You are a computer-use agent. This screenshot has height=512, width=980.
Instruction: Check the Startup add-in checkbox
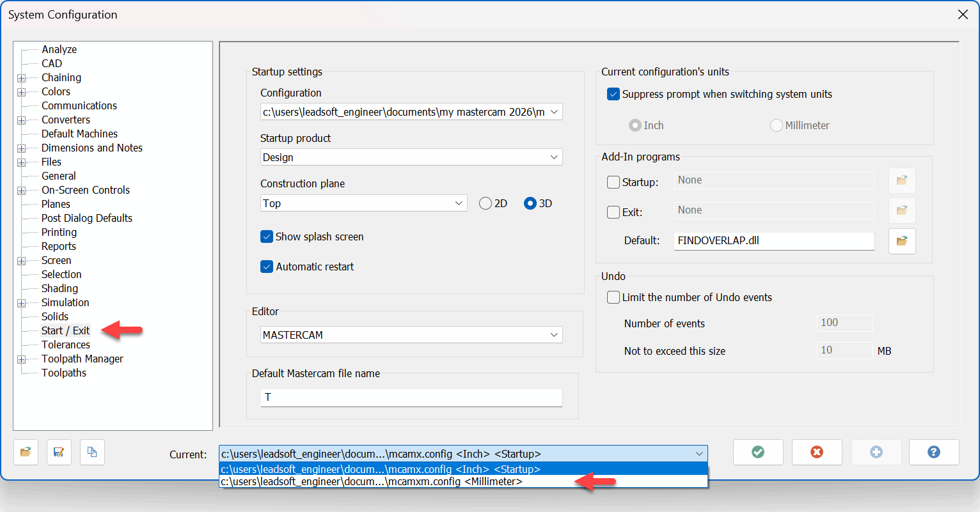pos(613,182)
